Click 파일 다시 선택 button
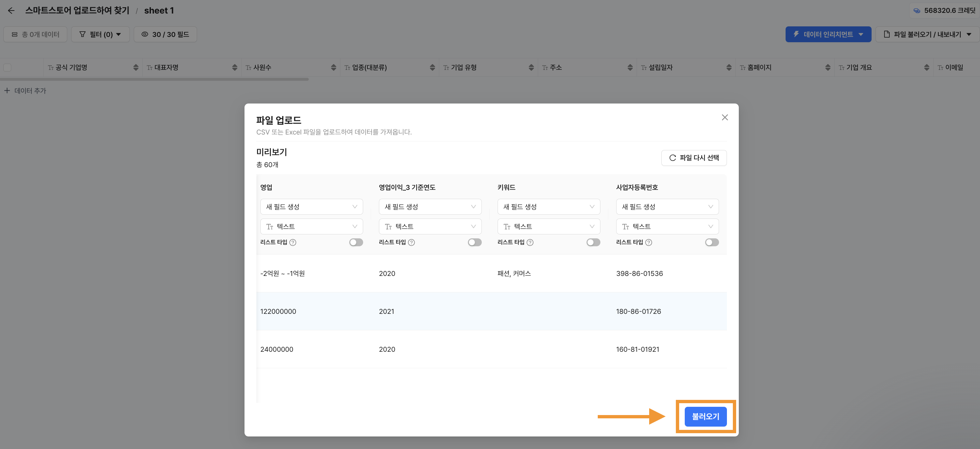 click(694, 158)
